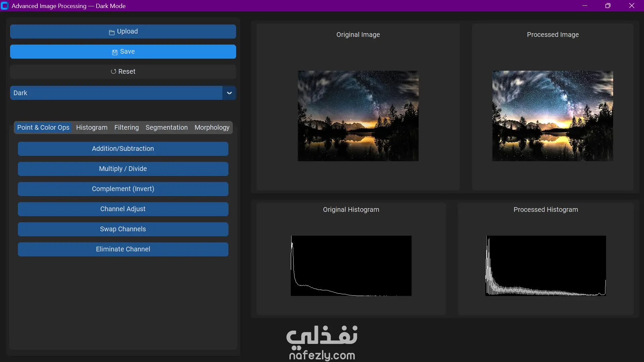
Task: Switch to the Histogram tab
Action: coord(92,128)
